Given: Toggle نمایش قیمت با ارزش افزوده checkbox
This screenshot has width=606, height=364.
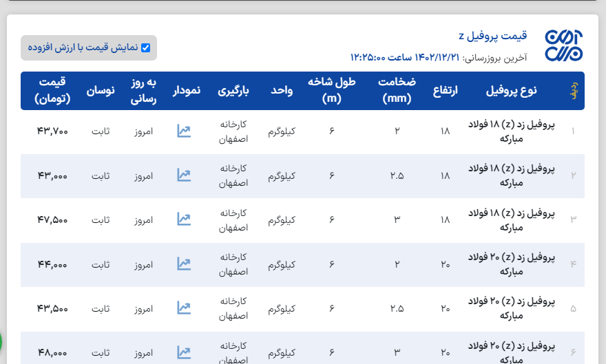Looking at the screenshot, I should tap(145, 47).
